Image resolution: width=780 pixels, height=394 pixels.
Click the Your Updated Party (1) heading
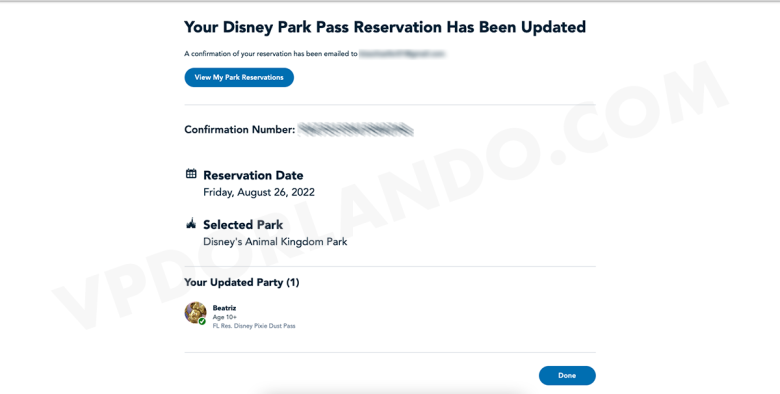click(x=242, y=283)
